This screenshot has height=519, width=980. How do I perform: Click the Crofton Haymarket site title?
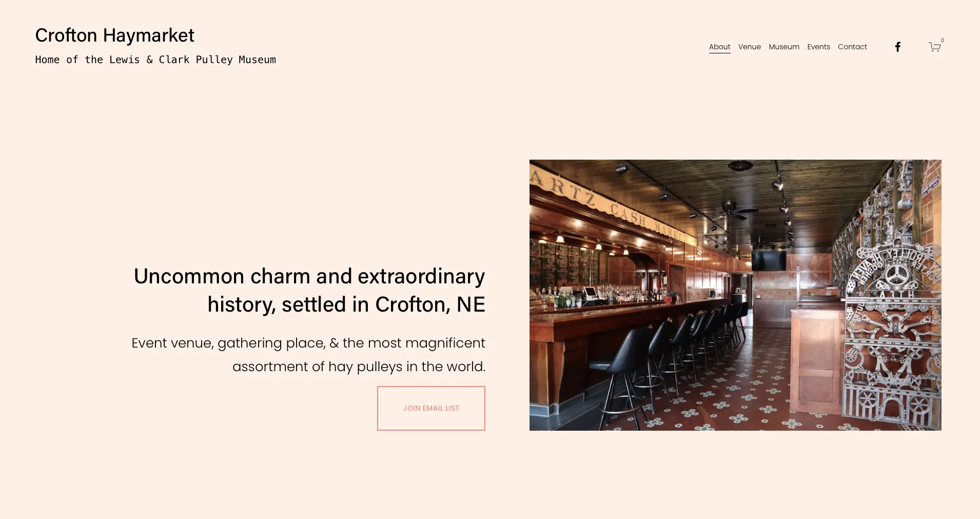point(114,35)
